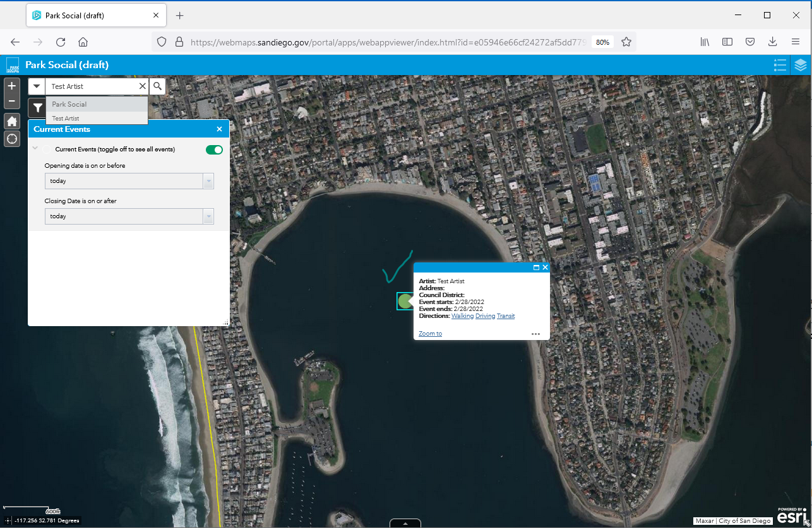Return map to home extent
This screenshot has height=528, width=812.
(x=12, y=122)
